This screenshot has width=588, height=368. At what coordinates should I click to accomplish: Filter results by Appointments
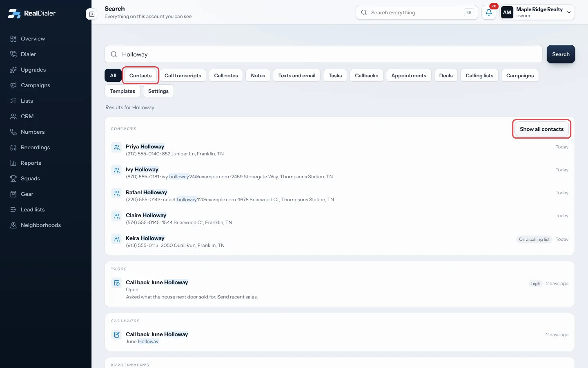point(409,76)
